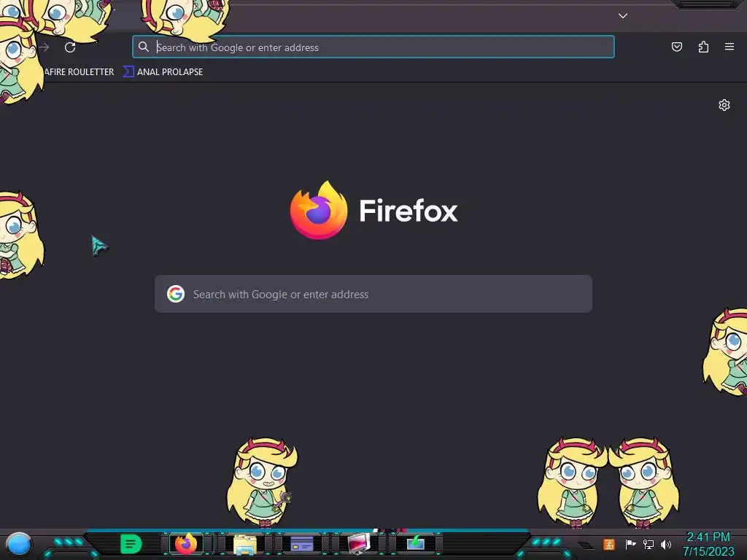Image resolution: width=747 pixels, height=560 pixels.
Task: Show hidden tray icons arrow
Action: point(586,545)
